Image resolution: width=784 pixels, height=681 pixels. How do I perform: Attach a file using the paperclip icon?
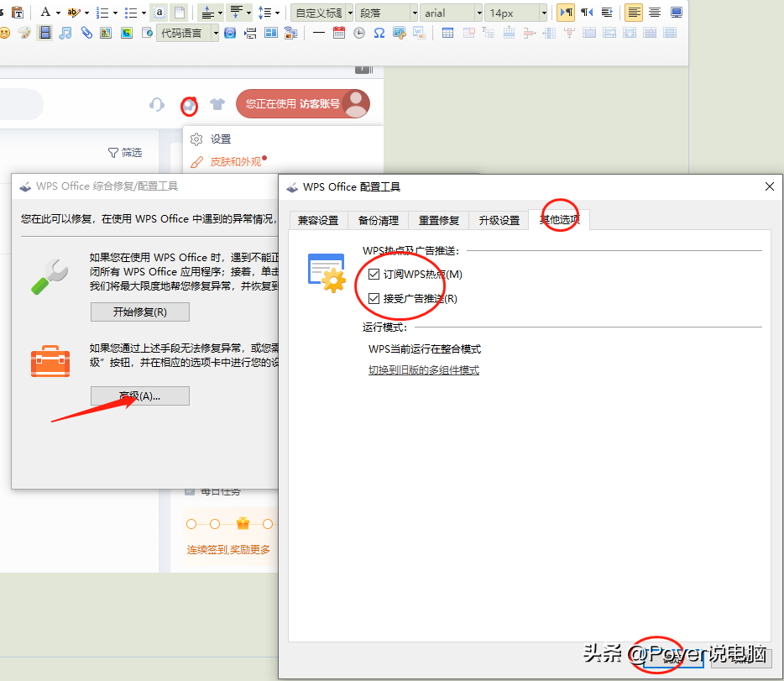tap(86, 33)
